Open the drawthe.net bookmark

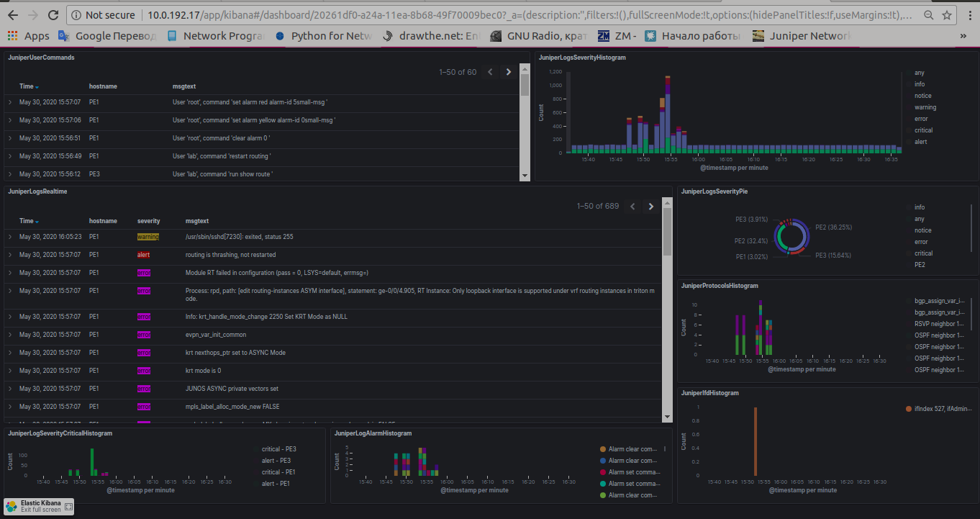tap(431, 36)
